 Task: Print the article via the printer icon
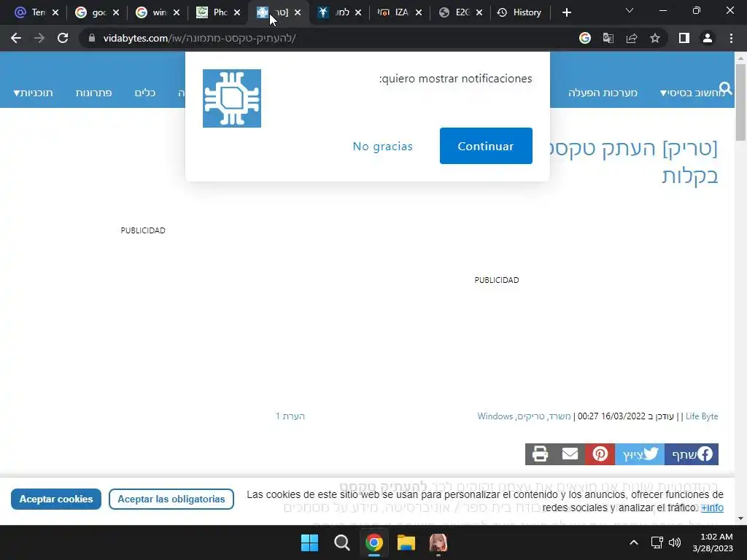tap(540, 454)
